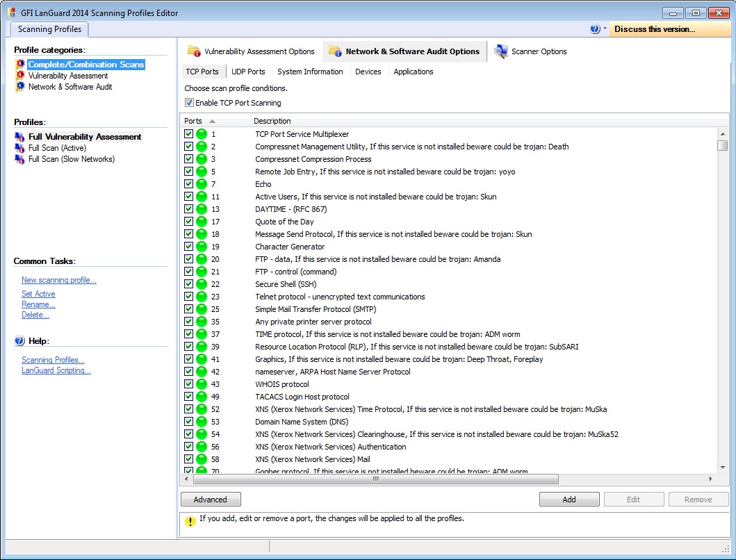This screenshot has height=560, width=736.
Task: Uncheck port 2 Compressnet Management checkbox
Action: click(x=189, y=146)
